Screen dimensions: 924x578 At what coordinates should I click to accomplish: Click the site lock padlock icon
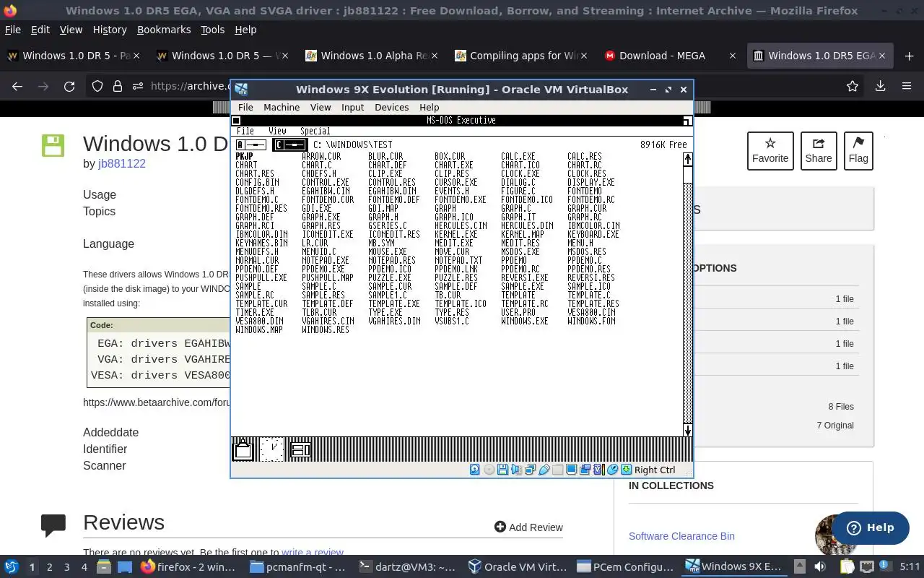[118, 86]
